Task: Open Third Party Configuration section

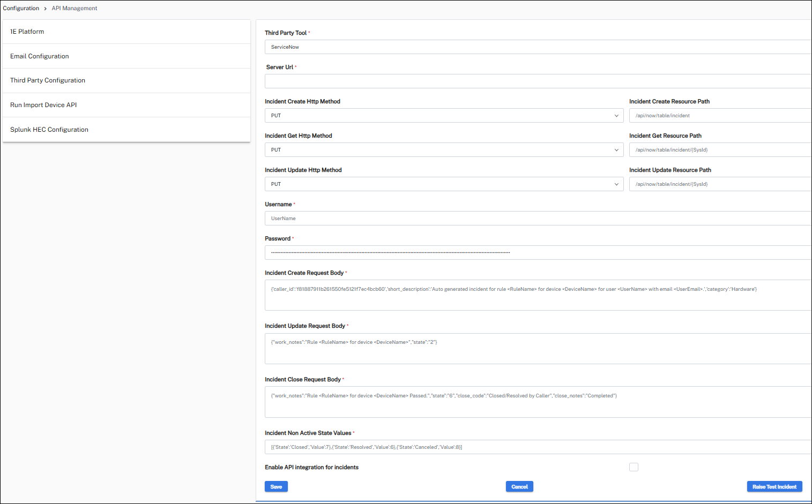Action: coord(48,80)
